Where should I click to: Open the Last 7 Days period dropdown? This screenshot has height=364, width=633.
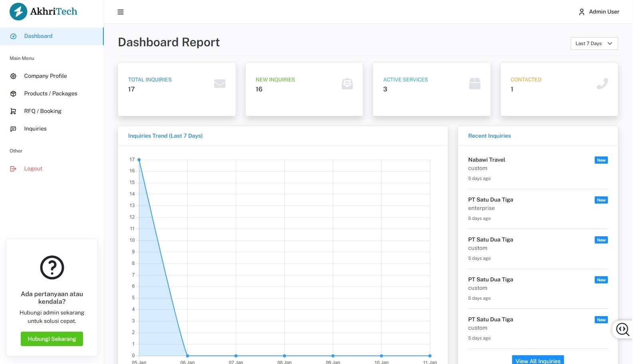[594, 44]
